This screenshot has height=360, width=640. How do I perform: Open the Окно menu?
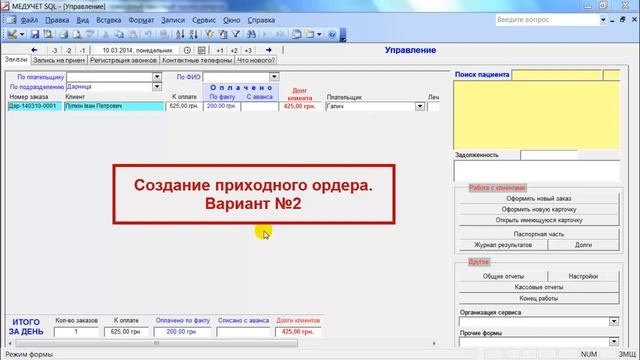click(233, 20)
